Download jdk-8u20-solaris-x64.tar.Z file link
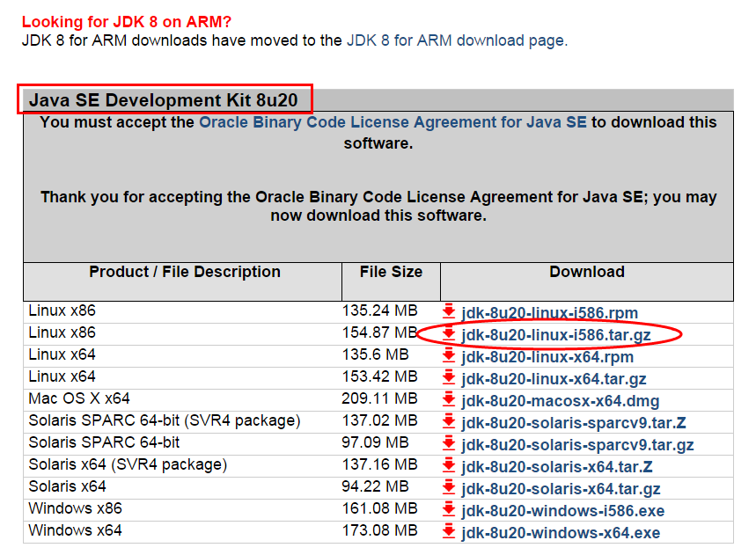This screenshot has width=756, height=555. pyautogui.click(x=557, y=467)
